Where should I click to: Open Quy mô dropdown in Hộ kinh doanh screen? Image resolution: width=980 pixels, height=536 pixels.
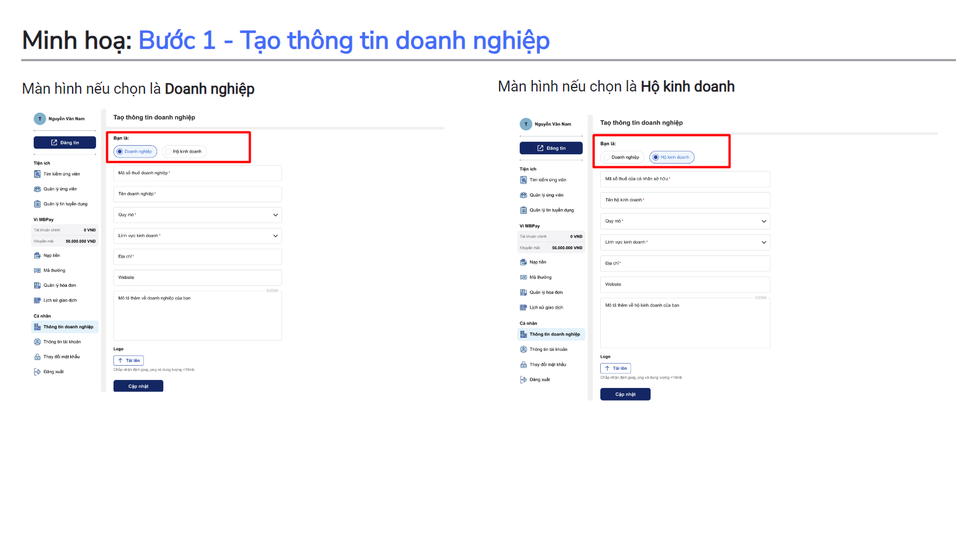tap(685, 221)
